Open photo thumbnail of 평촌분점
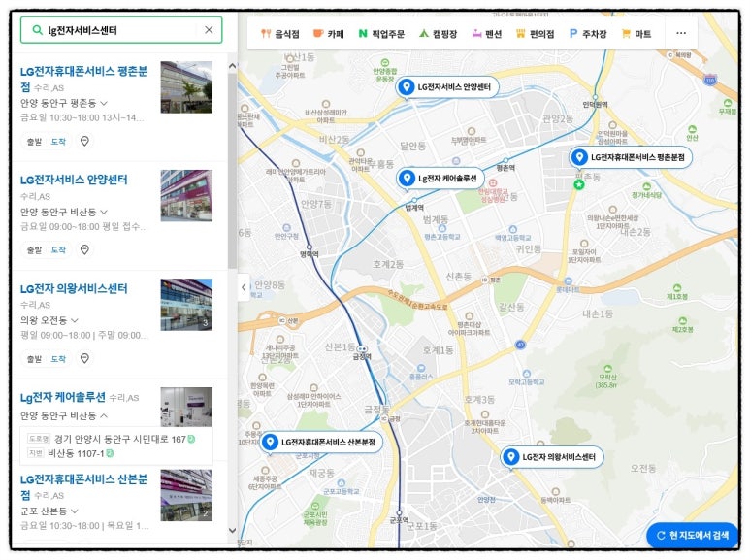 [186, 87]
